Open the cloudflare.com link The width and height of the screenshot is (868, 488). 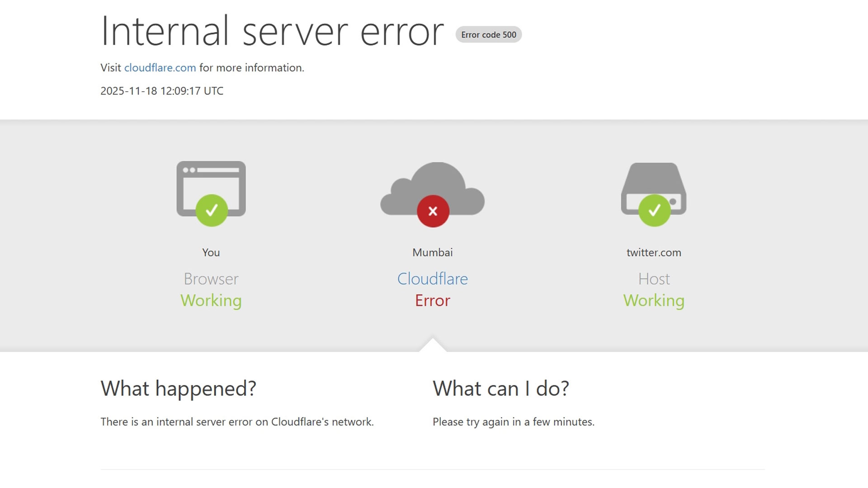(x=160, y=68)
